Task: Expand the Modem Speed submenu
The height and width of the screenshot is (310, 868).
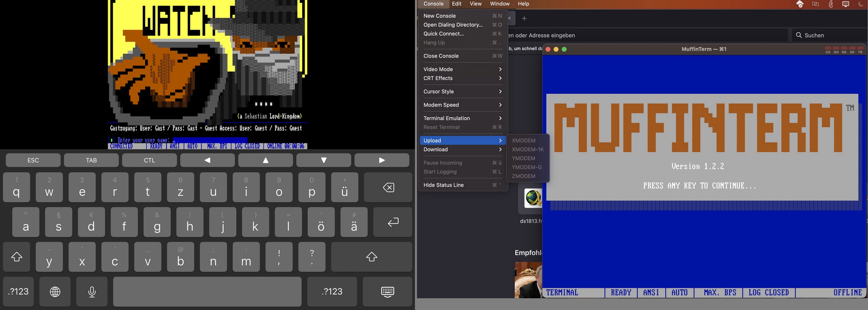Action: click(x=463, y=105)
